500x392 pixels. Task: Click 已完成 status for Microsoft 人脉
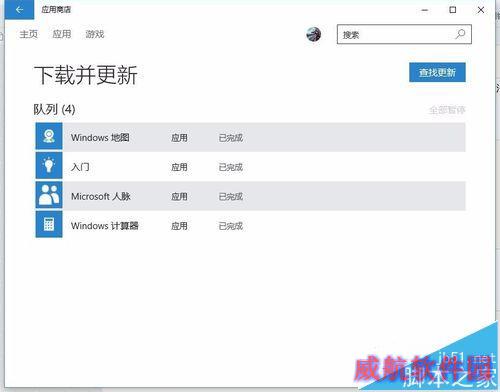[x=231, y=196]
